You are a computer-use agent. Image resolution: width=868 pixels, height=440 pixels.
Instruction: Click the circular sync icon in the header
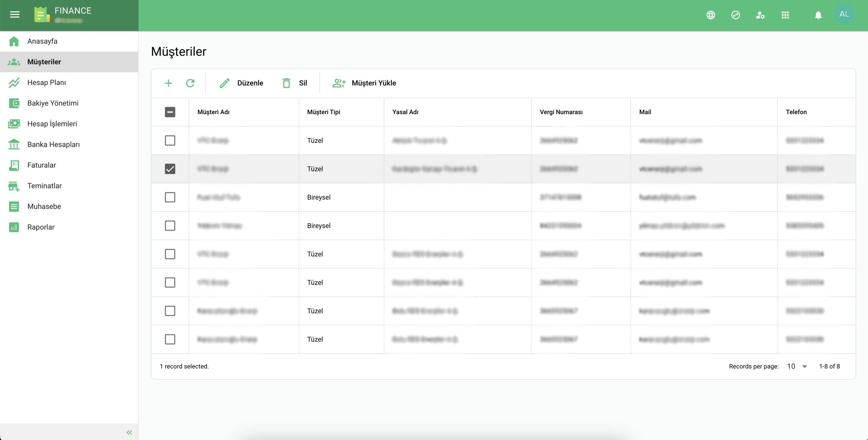coord(735,15)
